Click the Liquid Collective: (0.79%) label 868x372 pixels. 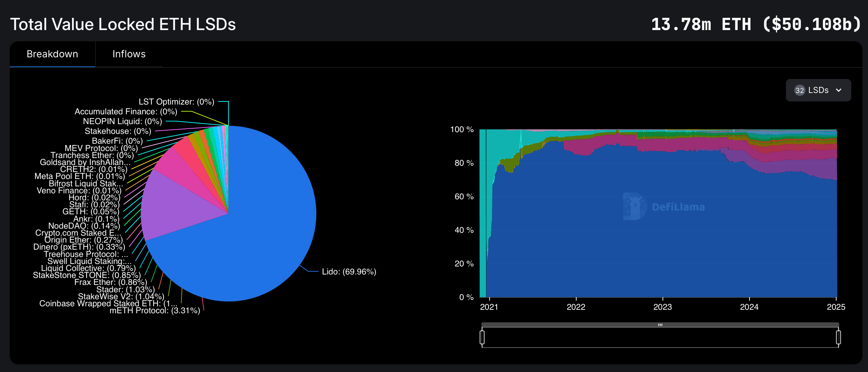[88, 268]
